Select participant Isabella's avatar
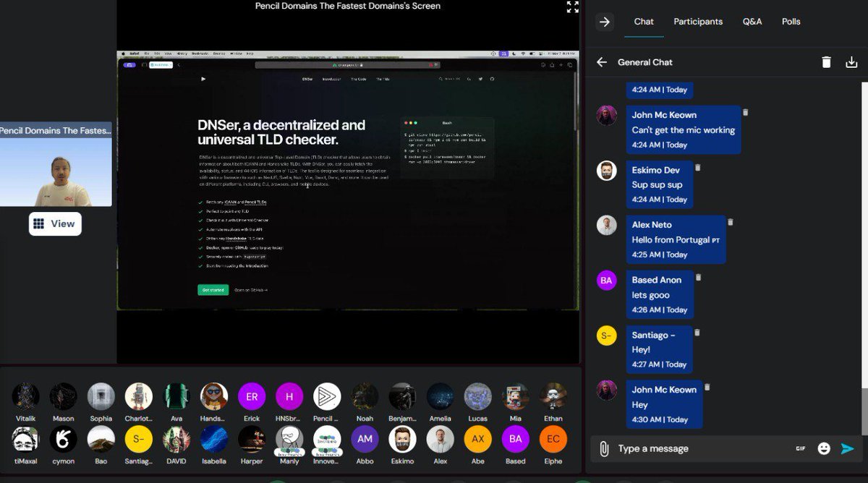Image resolution: width=868 pixels, height=483 pixels. tap(214, 439)
